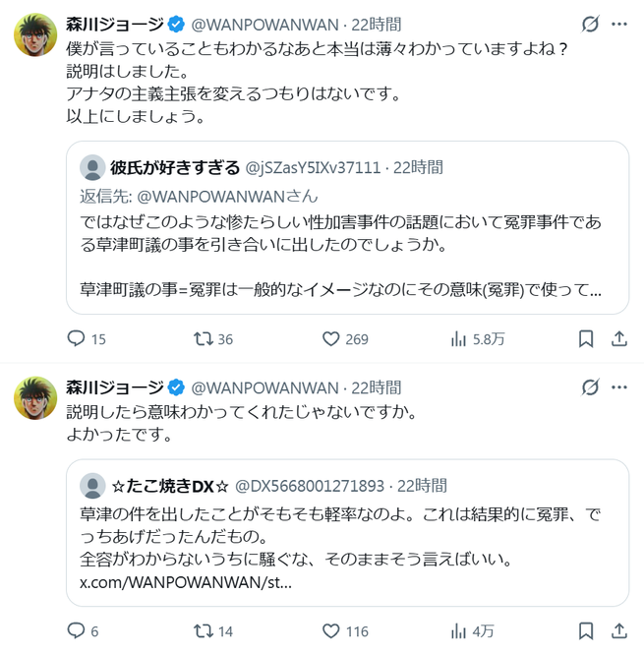Viewport: 644px width, 654px height.
Task: Bookmark the second tweet
Action: (x=586, y=630)
